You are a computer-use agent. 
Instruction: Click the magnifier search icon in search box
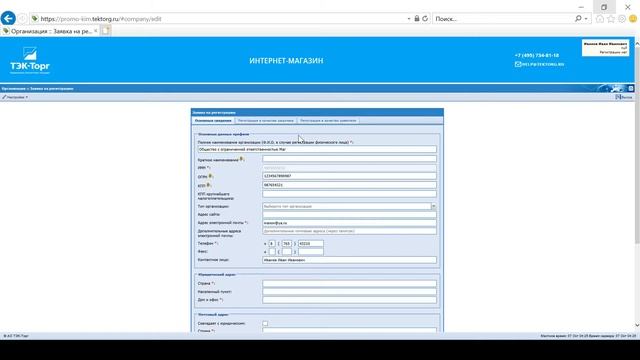(578, 19)
